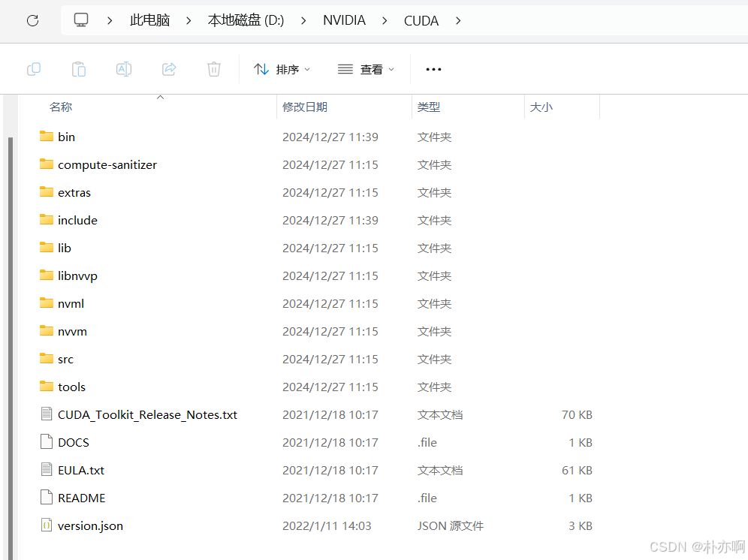Sort by 修改日期 column header
This screenshot has width=748, height=560.
[305, 107]
